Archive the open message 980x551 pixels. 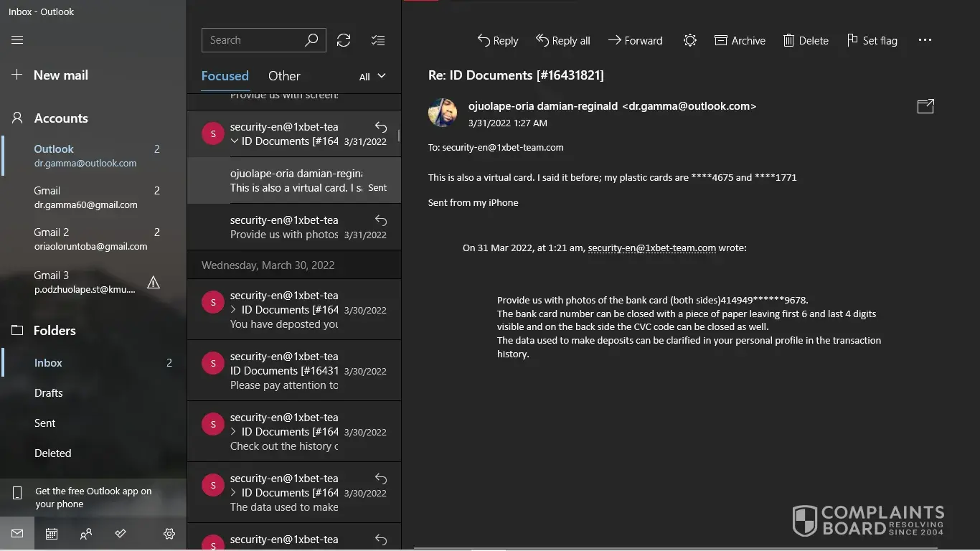pyautogui.click(x=740, y=40)
